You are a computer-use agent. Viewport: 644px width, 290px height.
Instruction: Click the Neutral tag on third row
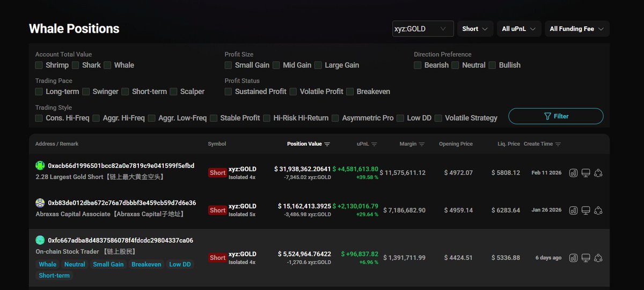[75, 264]
